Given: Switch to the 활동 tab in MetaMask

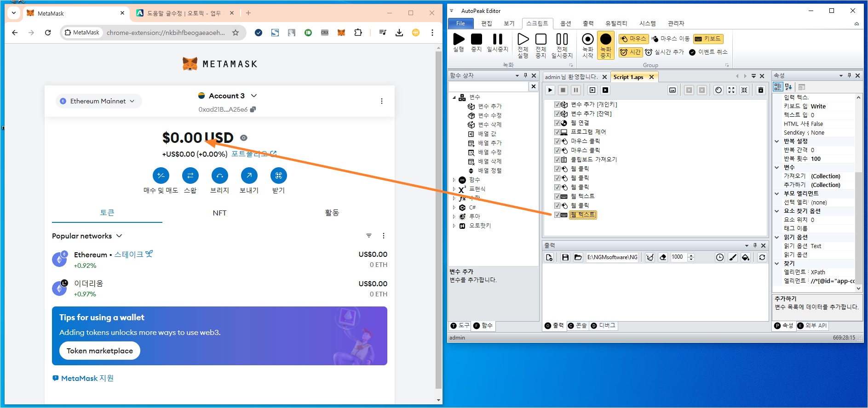Looking at the screenshot, I should click(332, 213).
